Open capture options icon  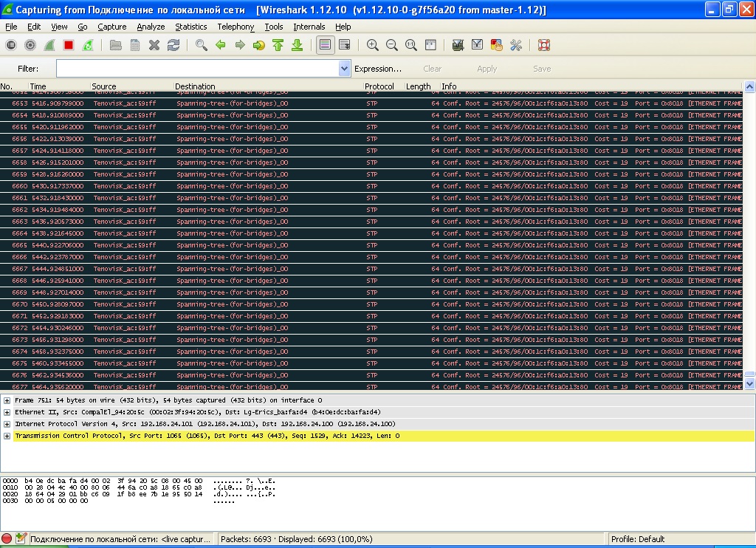tap(30, 45)
